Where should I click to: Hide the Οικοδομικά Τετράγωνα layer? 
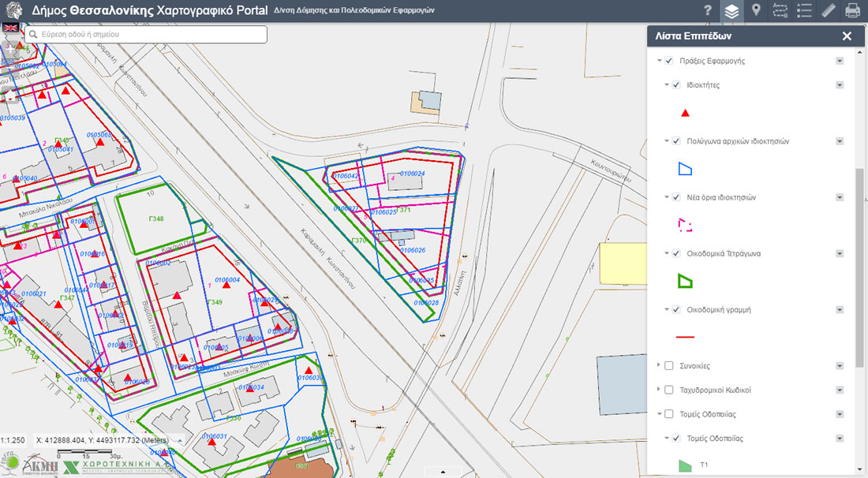click(x=676, y=253)
